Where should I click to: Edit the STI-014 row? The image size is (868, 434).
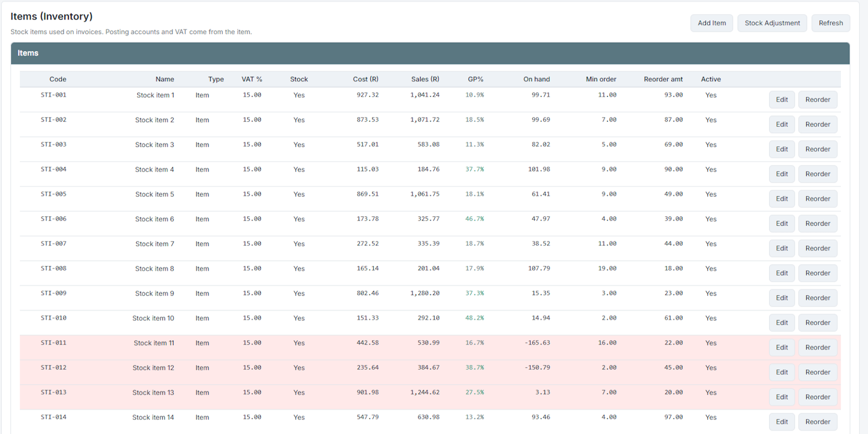[782, 422]
